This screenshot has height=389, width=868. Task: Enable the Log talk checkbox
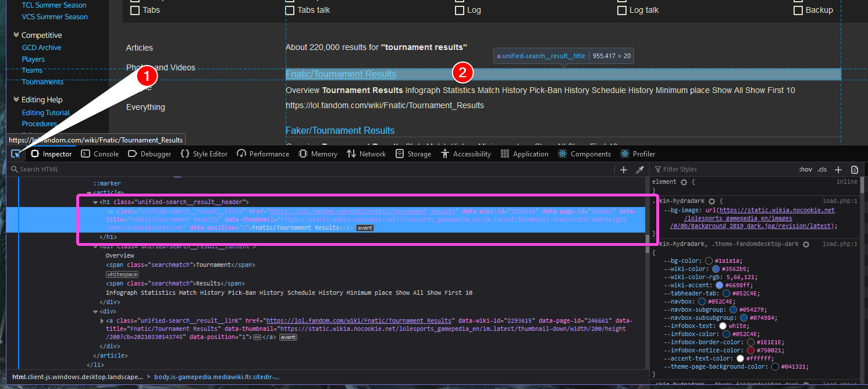pos(622,10)
